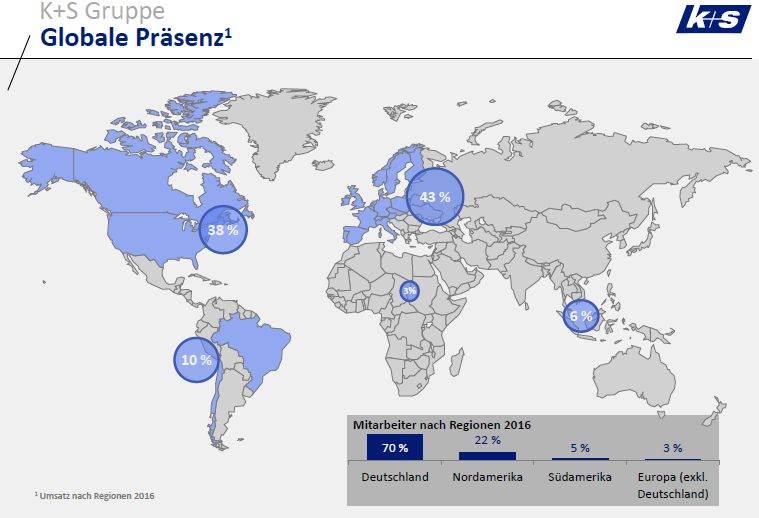Click the 'Deutschland' axis label
The image size is (759, 518).
[x=395, y=477]
